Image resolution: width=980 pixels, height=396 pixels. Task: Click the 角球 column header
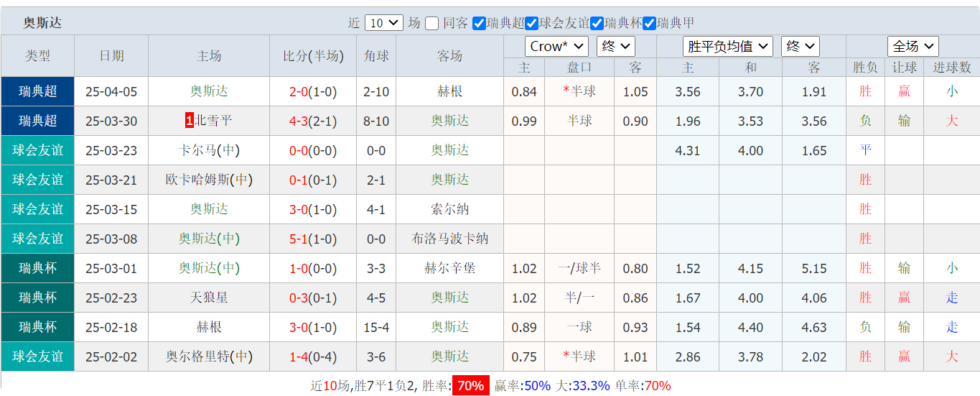pyautogui.click(x=376, y=56)
